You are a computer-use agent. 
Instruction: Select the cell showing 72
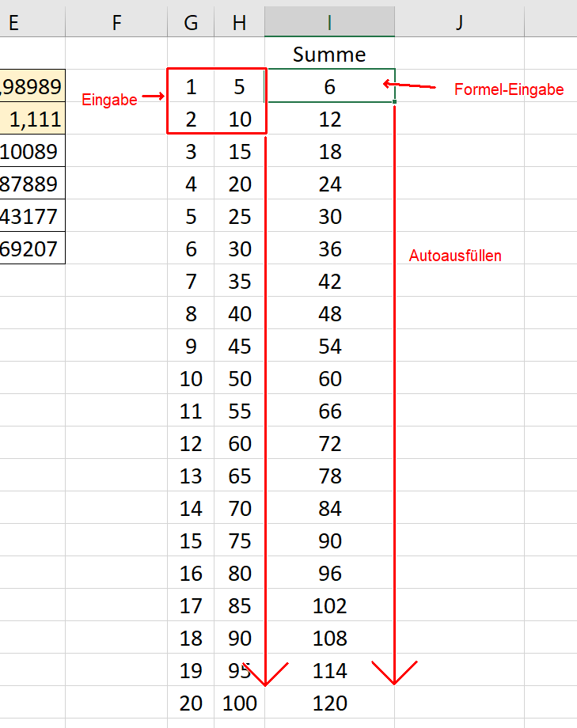329,443
